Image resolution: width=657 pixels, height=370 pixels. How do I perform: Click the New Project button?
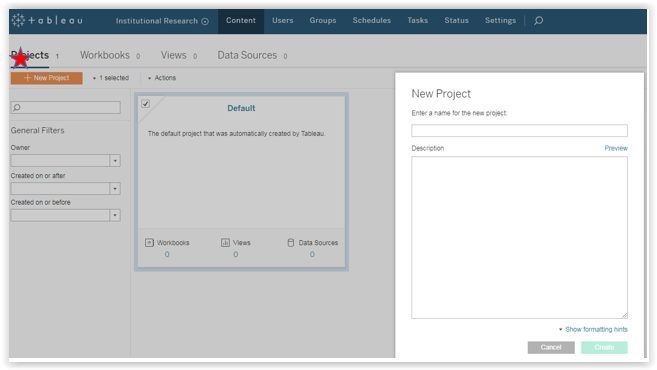click(47, 78)
